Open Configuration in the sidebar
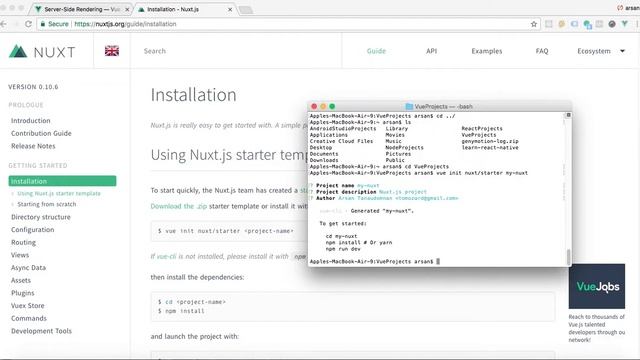Viewport: 640px width, 360px height. [33, 230]
